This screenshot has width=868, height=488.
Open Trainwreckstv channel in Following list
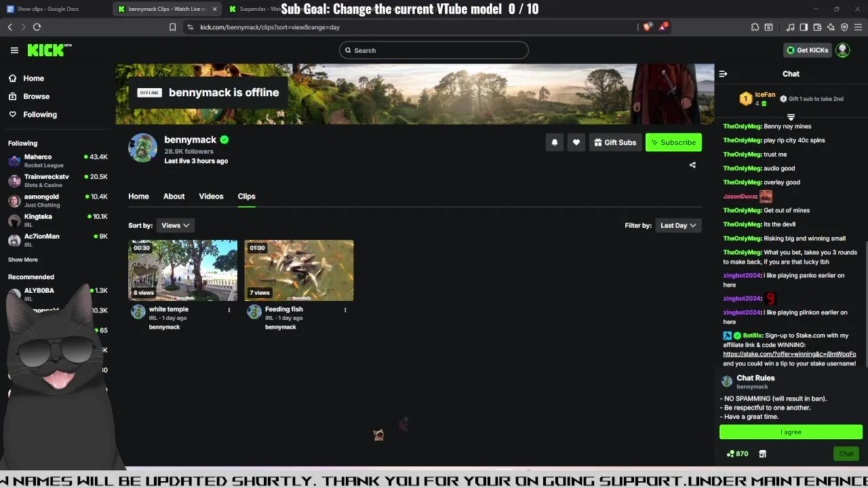[57, 180]
